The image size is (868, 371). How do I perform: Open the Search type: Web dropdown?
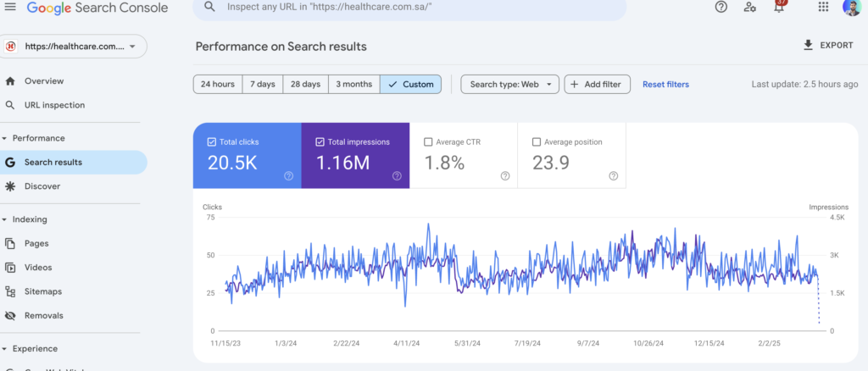point(509,85)
